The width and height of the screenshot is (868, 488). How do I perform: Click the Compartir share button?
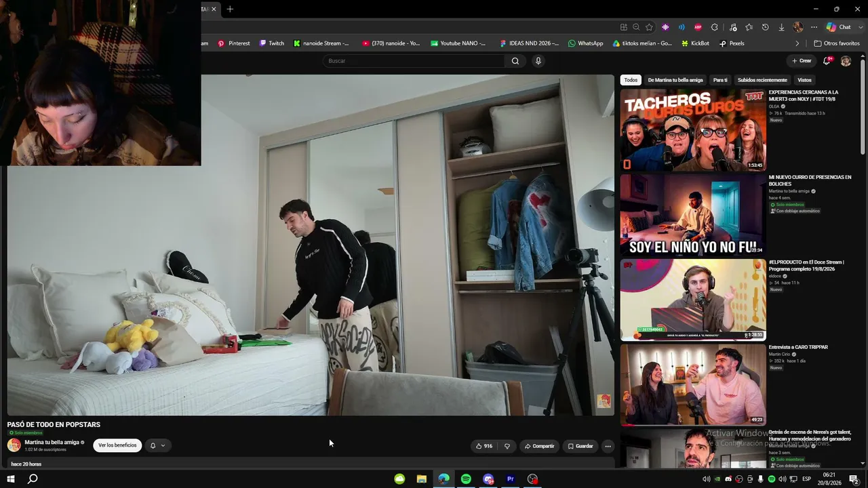click(x=540, y=446)
